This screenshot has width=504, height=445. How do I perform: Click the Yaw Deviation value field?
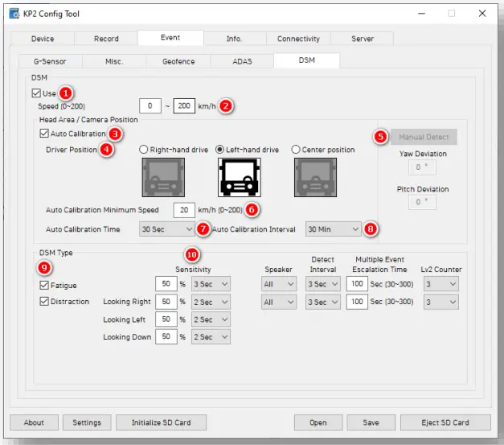pos(422,167)
